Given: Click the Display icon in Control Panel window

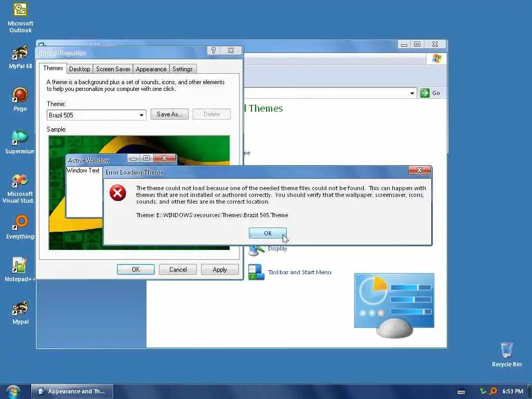Looking at the screenshot, I should tap(256, 250).
